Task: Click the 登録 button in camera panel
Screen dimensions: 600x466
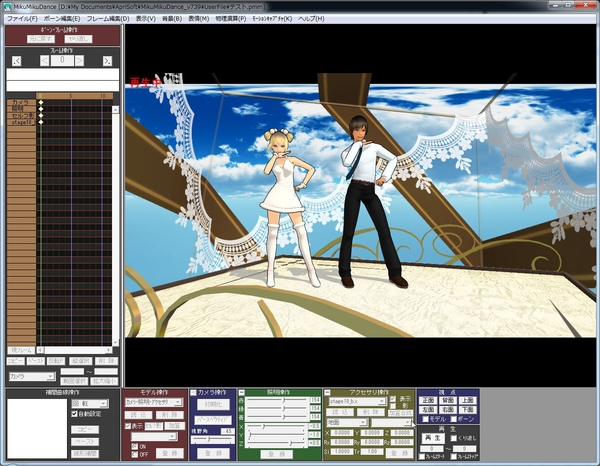Action: [214, 453]
